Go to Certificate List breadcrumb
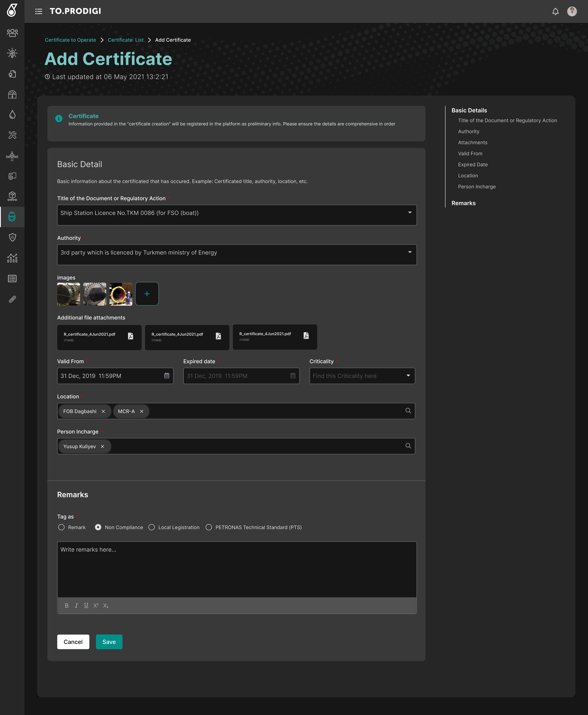The image size is (588, 715). click(x=125, y=40)
